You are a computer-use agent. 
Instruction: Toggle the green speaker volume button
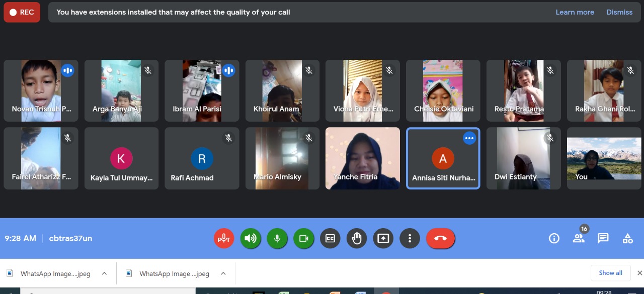(251, 239)
